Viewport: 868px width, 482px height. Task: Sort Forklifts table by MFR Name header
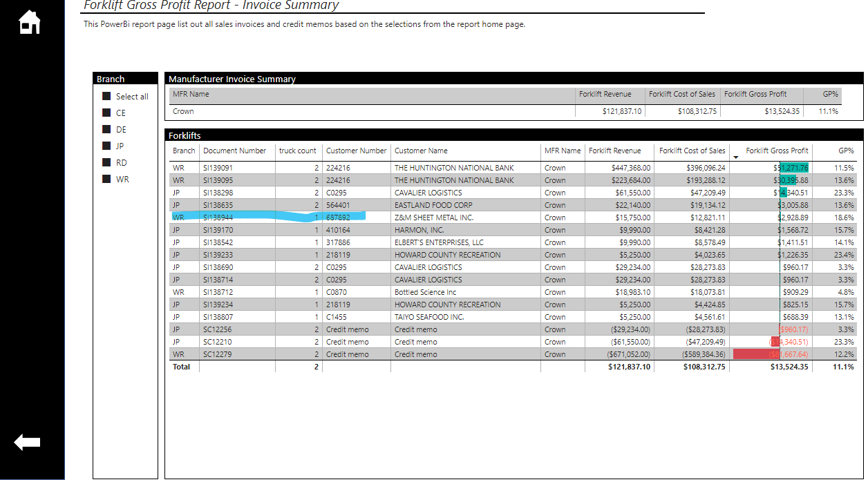click(563, 151)
